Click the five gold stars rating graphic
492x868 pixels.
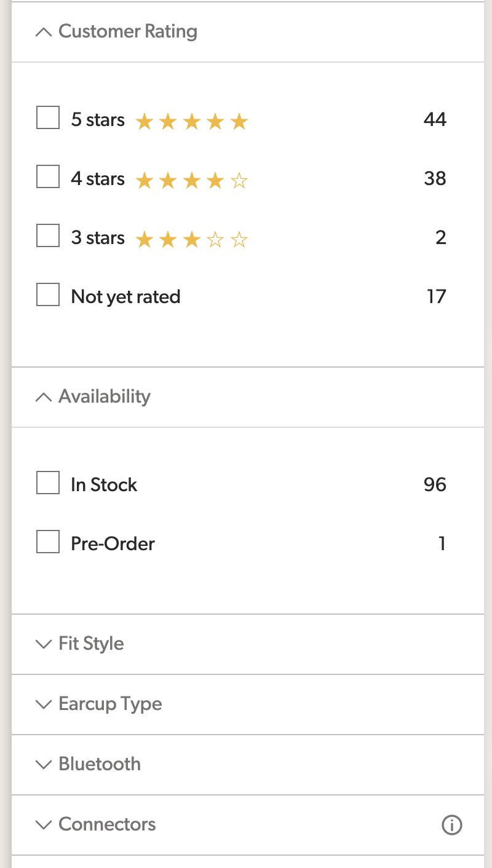(191, 122)
